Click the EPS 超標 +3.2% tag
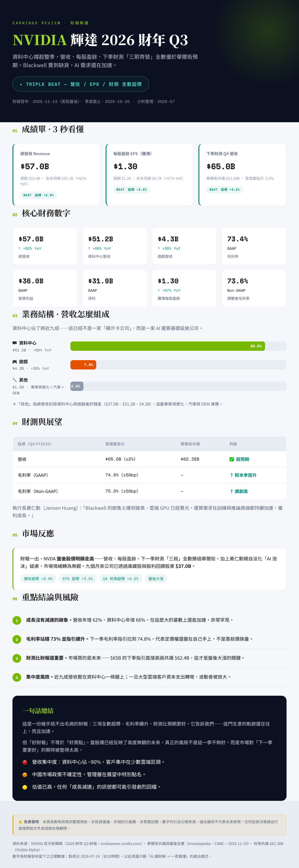The width and height of the screenshot is (299, 868). pos(78,579)
